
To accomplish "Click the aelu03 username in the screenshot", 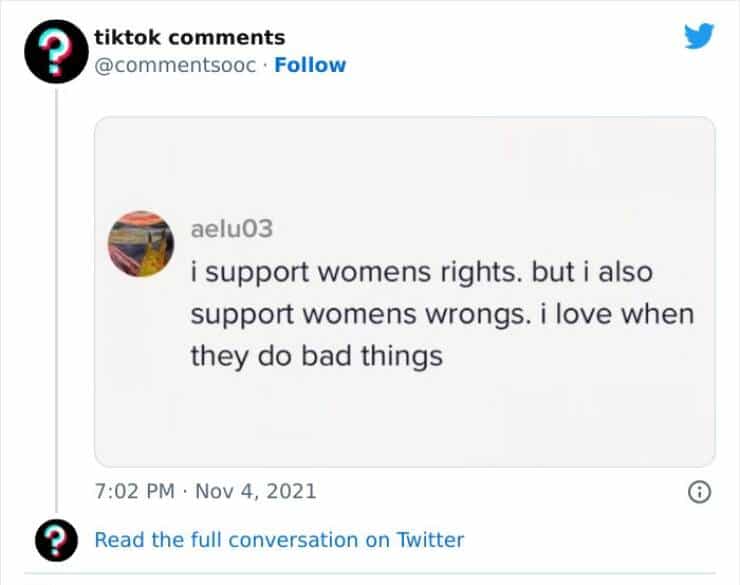I will 231,229.
